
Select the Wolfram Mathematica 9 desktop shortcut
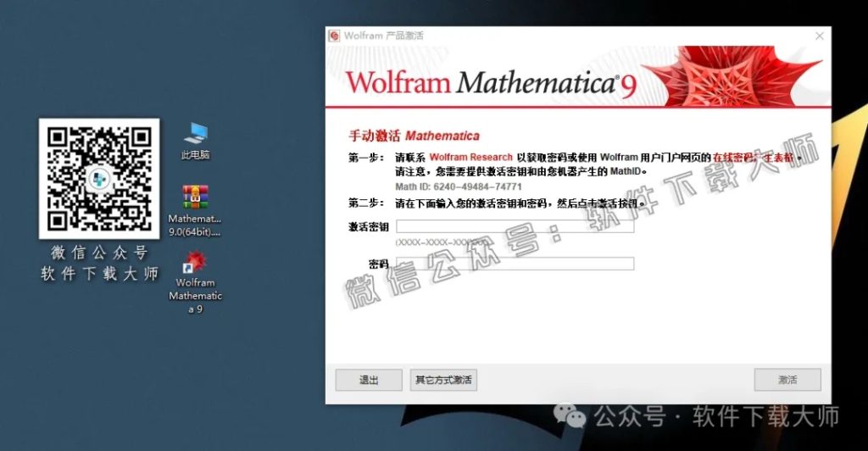point(195,282)
